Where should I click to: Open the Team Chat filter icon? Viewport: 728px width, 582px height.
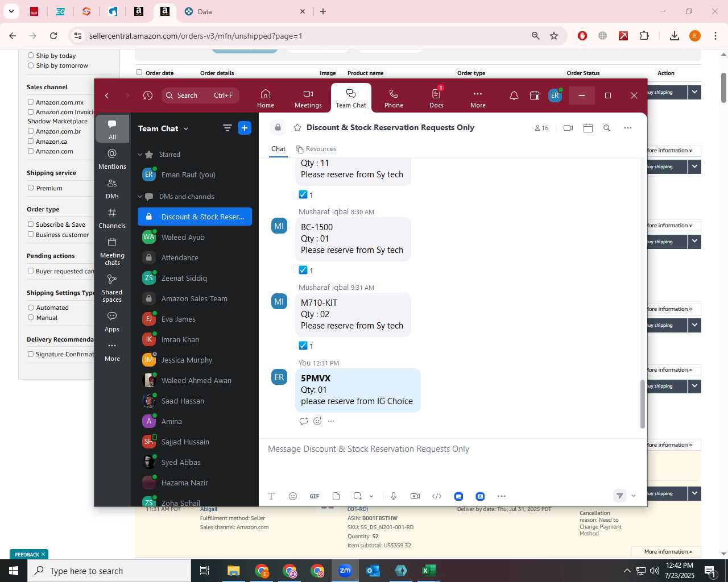(x=227, y=128)
